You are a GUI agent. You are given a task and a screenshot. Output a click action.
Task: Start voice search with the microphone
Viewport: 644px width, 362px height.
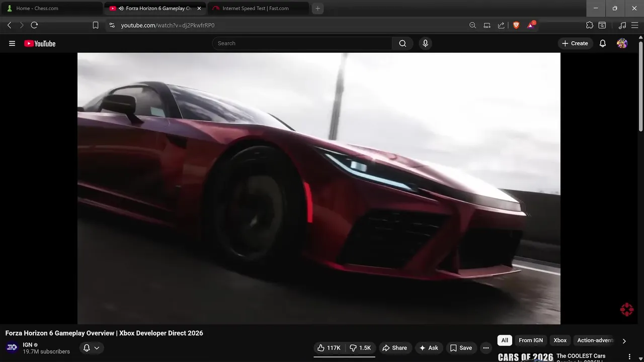click(x=425, y=43)
